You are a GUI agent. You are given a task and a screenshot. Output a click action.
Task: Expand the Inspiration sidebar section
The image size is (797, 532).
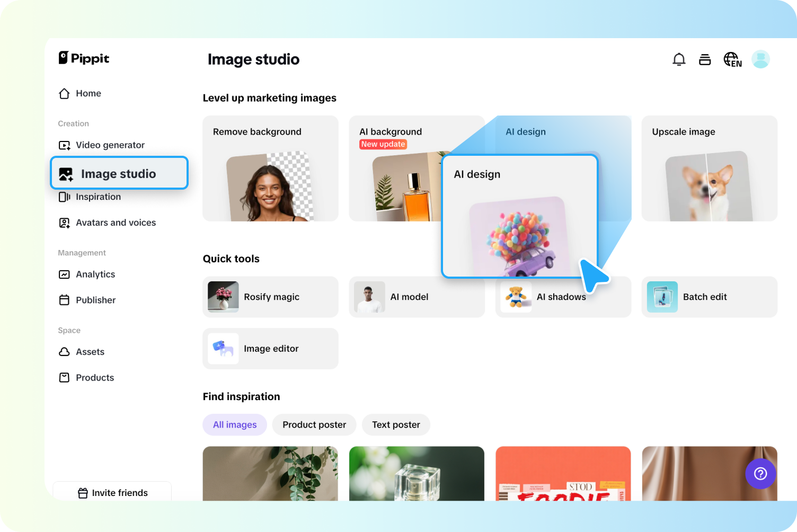tap(99, 197)
